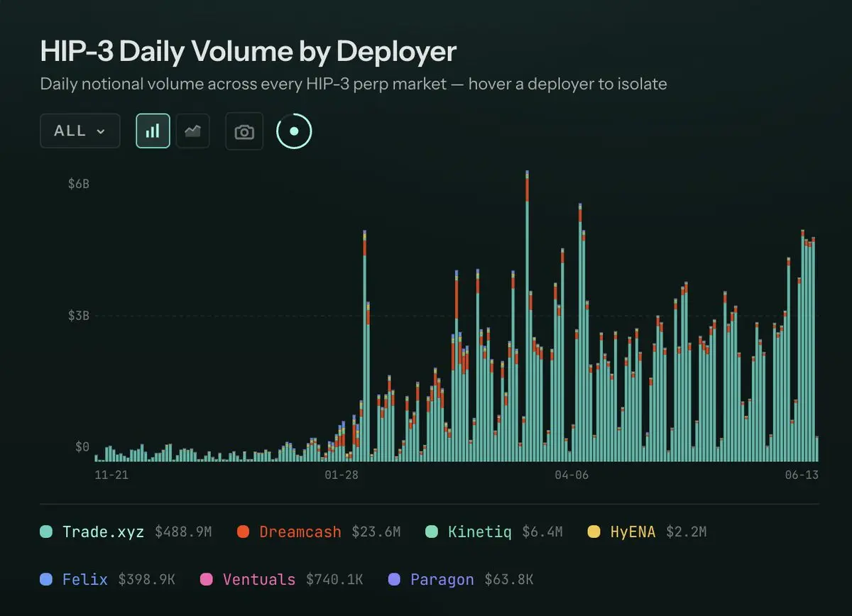Click the $398.9K Felix volume value
This screenshot has width=852, height=616.
click(x=146, y=580)
